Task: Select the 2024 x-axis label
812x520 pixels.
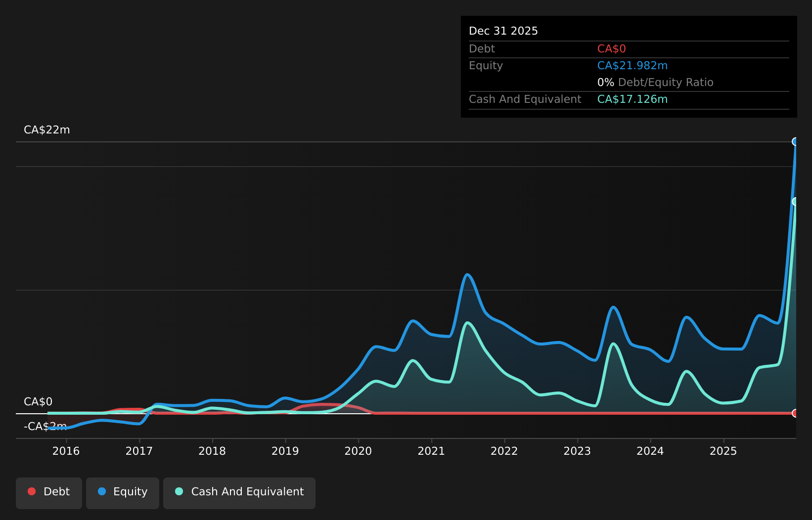Action: (x=650, y=451)
